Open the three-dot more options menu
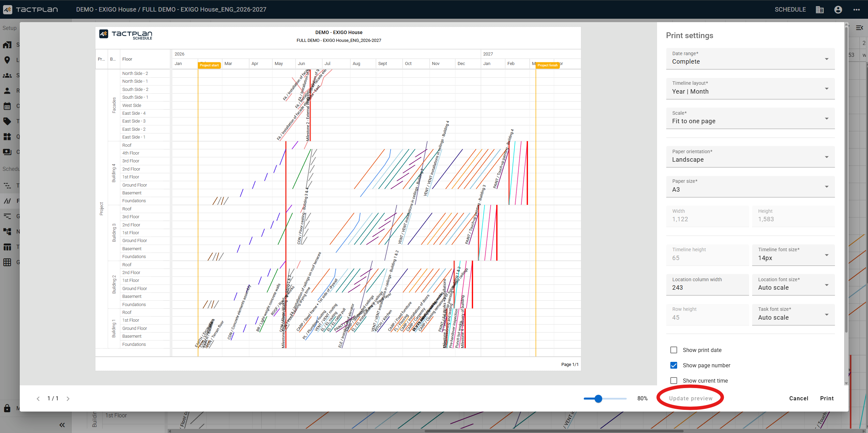 tap(856, 10)
